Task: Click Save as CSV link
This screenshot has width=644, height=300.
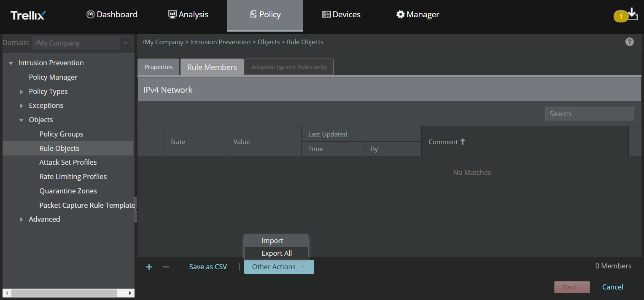Action: click(208, 267)
